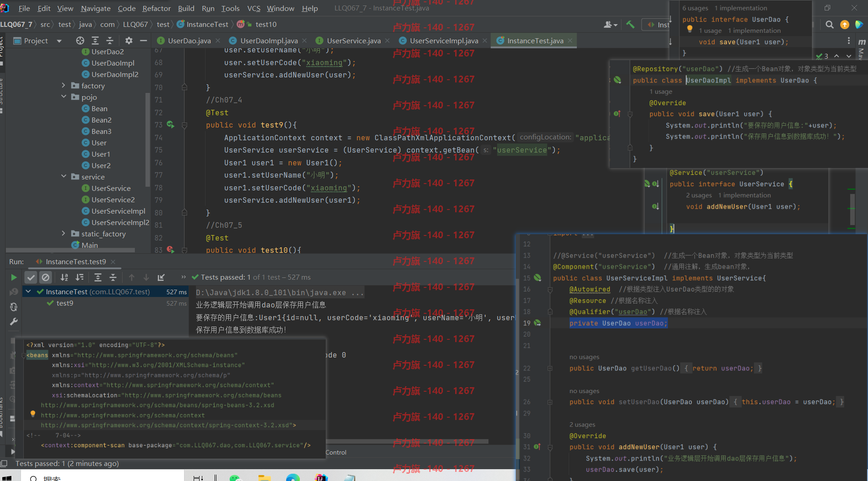Switch to UserDao.java tab
This screenshot has height=481, width=868.
coord(189,41)
